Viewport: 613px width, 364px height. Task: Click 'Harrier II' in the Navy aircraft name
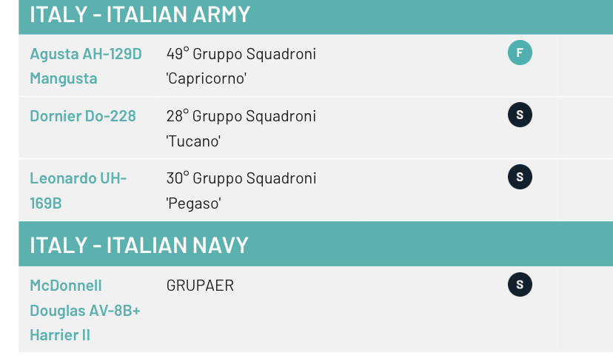pyautogui.click(x=60, y=335)
